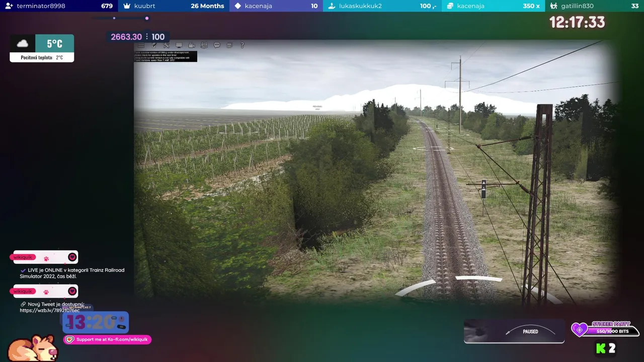Click the PAUSED status text
644x362 pixels.
(530, 331)
